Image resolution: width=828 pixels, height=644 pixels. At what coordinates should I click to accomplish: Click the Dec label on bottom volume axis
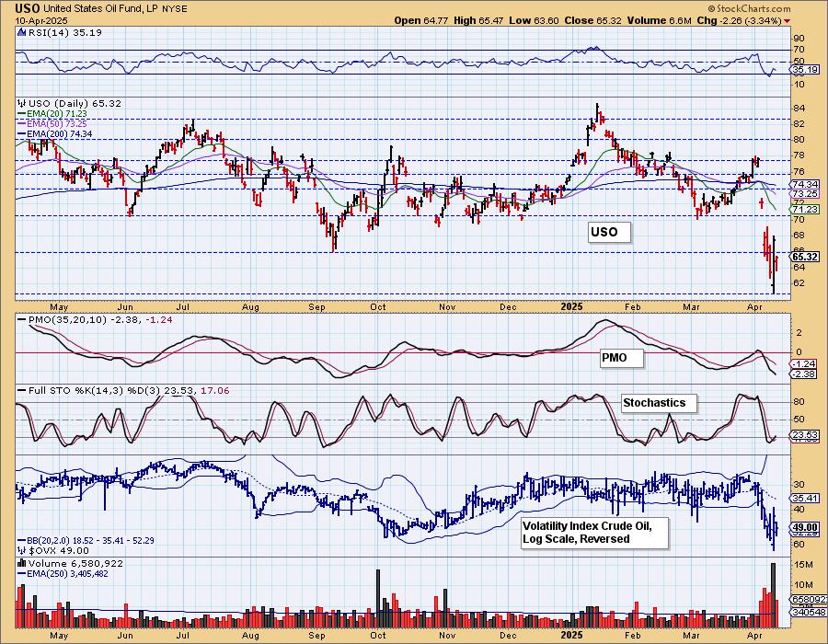[508, 635]
